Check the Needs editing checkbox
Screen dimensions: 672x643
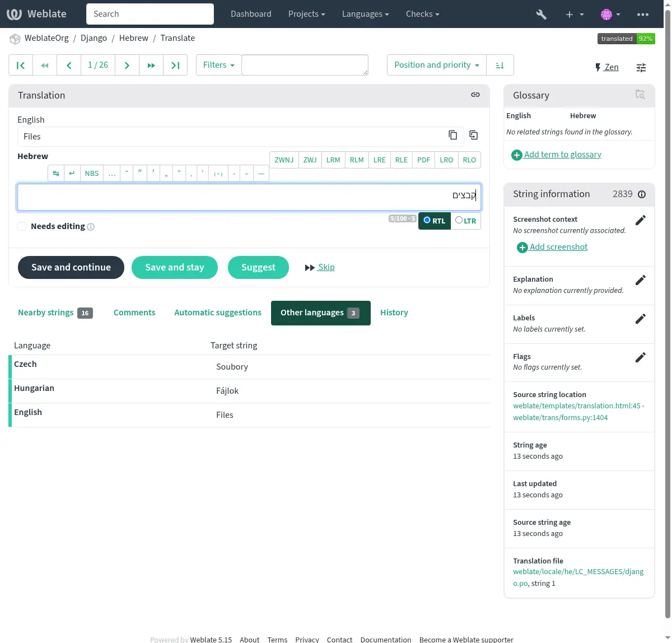(x=22, y=226)
